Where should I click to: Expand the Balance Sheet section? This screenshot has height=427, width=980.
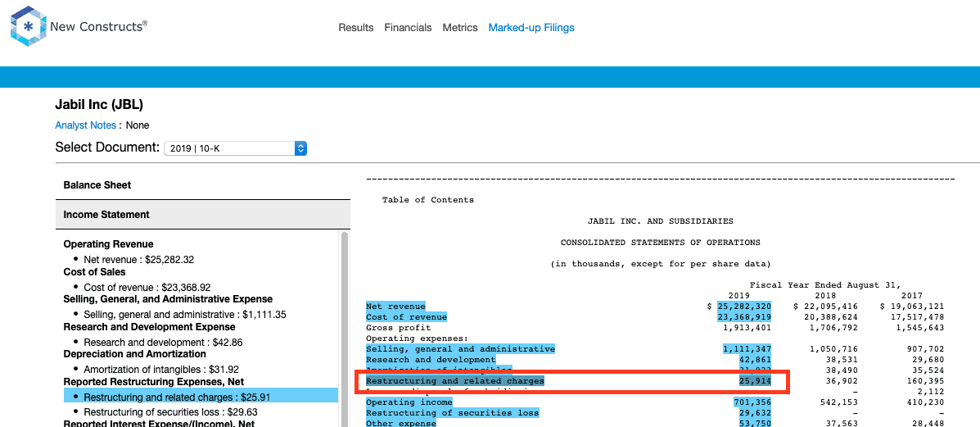coord(202,185)
